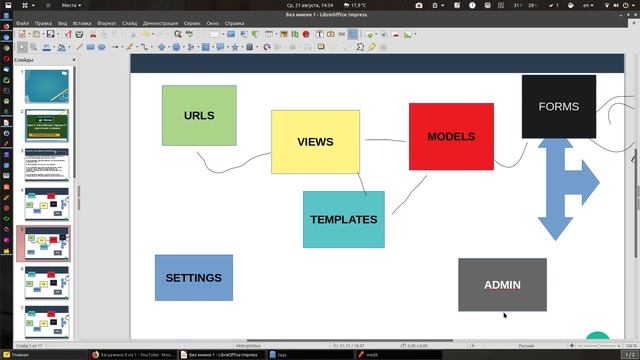
Task: Open the Слайд menu
Action: (129, 23)
